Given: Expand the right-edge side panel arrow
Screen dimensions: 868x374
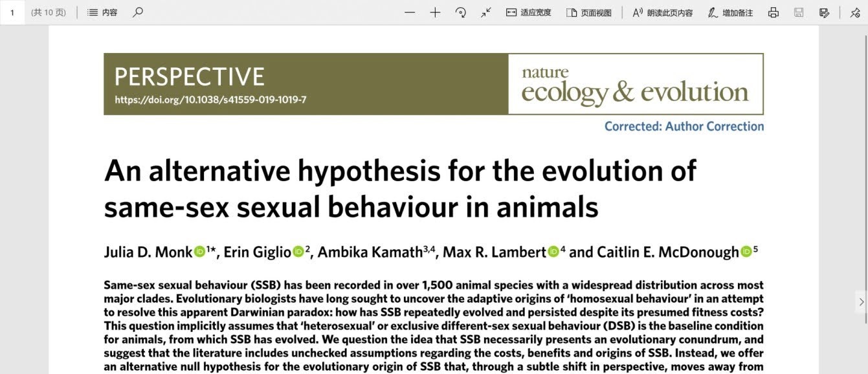Looking at the screenshot, I should tap(861, 302).
